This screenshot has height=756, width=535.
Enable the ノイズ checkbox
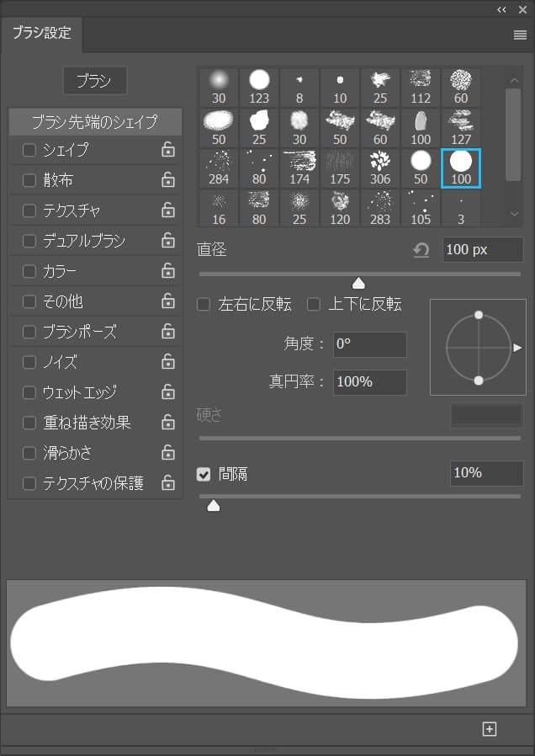click(29, 362)
